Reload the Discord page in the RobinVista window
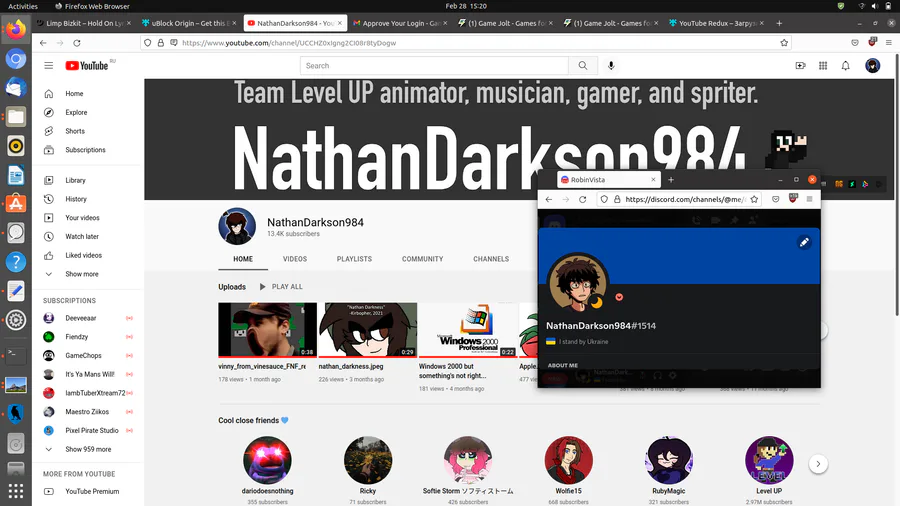This screenshot has width=900, height=506. tap(583, 199)
